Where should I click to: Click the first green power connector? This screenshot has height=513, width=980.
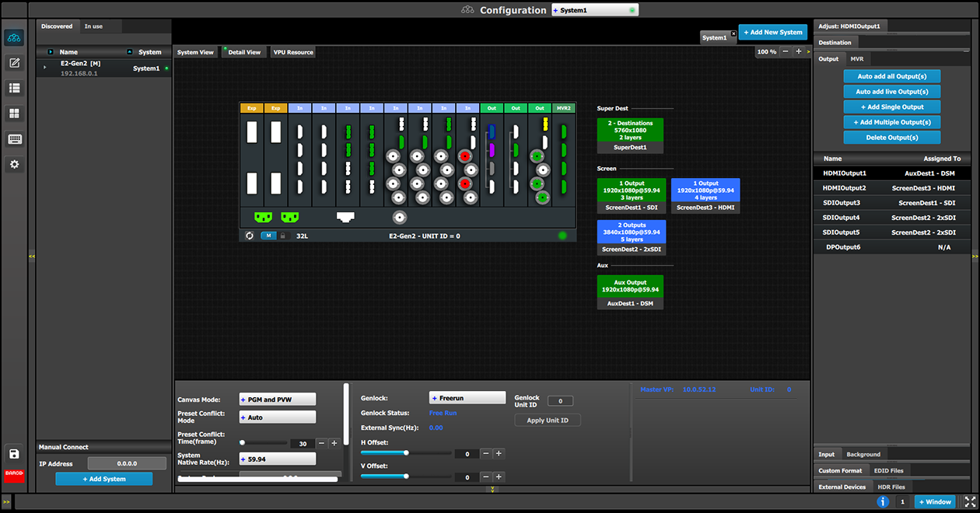[x=263, y=217]
